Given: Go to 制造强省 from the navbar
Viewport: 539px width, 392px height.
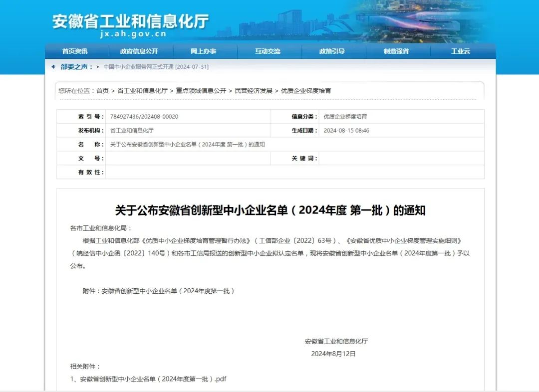Looking at the screenshot, I should [397, 51].
